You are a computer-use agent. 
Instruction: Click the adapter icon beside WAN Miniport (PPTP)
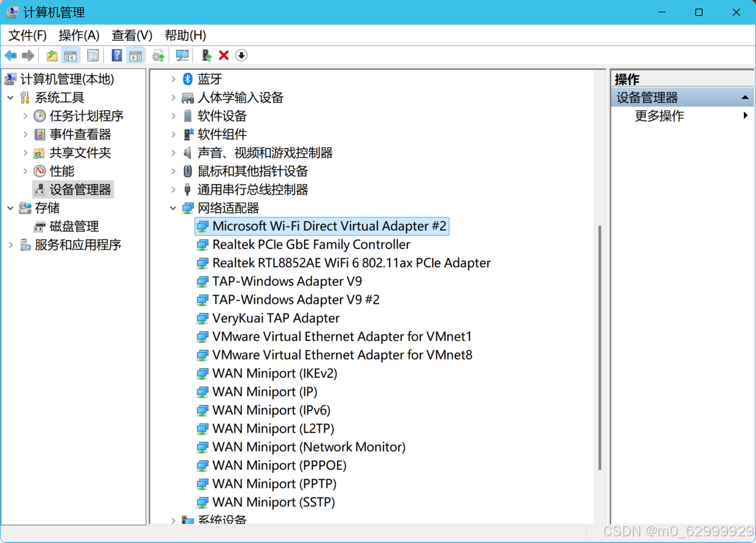pyautogui.click(x=202, y=484)
